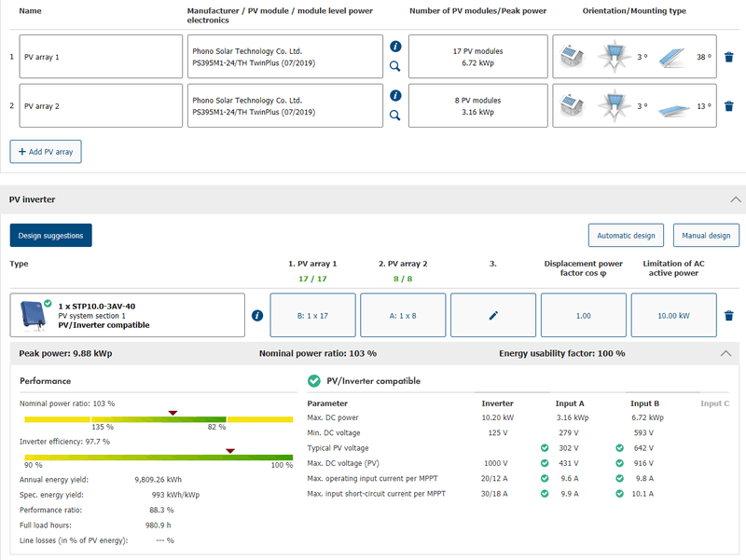Click the 10.00 kW AC limitation field

[674, 316]
